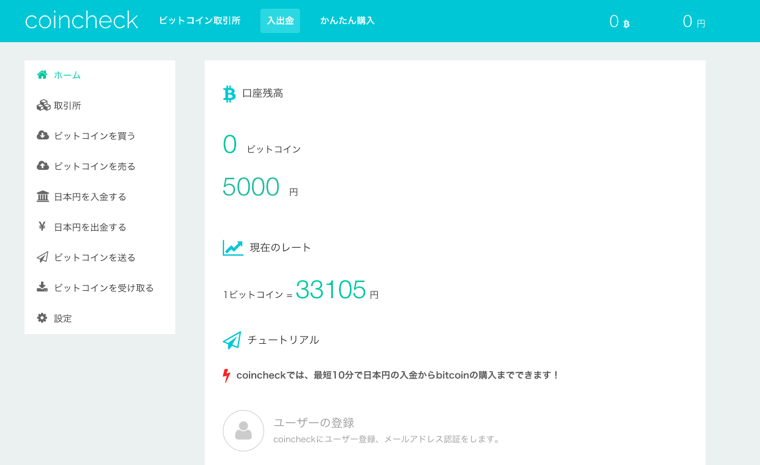Viewport: 760px width, 465px height.
Task: Click the cloud download icon for buying bitcoin
Action: (x=43, y=135)
